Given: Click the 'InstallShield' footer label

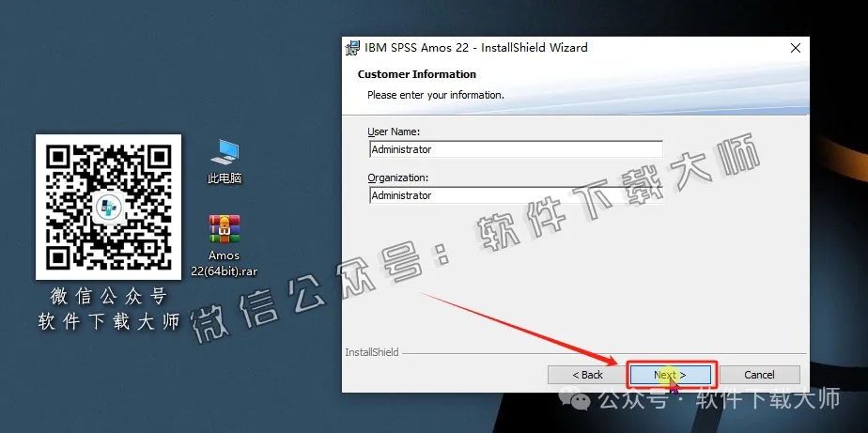Looking at the screenshot, I should 371,352.
